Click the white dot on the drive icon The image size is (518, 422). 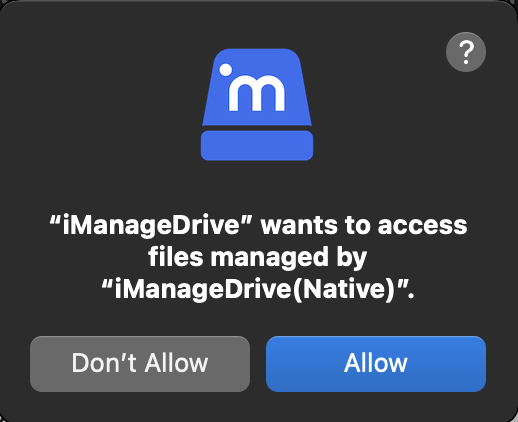coord(226,70)
